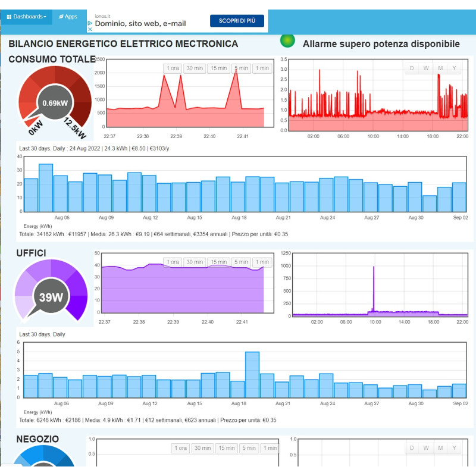Click the X icon to dismiss the ionos ad

coord(89,29)
